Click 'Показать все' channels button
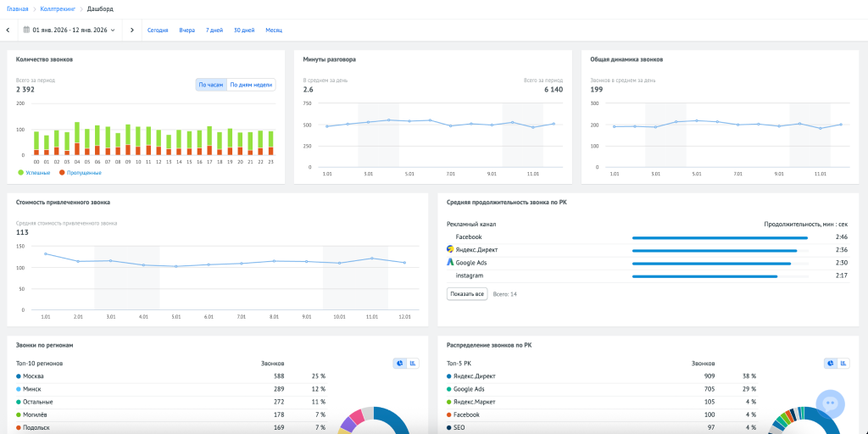This screenshot has height=434, width=868. [x=467, y=293]
